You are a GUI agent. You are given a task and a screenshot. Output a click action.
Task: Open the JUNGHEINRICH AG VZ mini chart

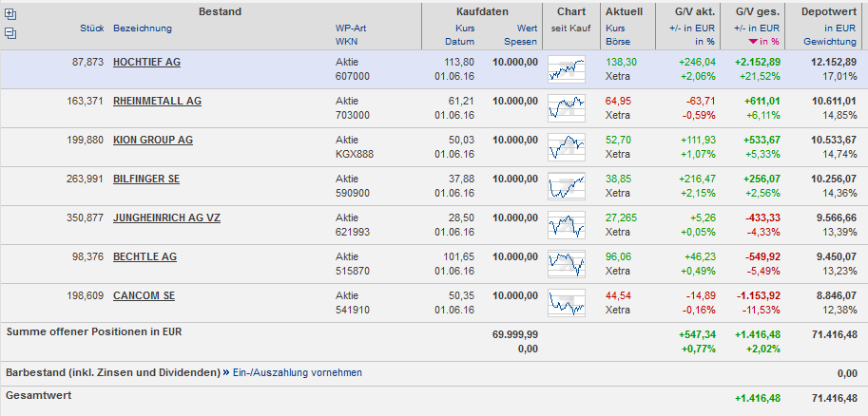[567, 225]
